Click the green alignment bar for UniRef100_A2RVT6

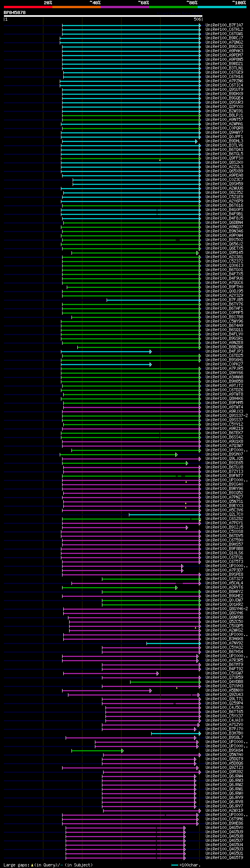click(120, 588)
